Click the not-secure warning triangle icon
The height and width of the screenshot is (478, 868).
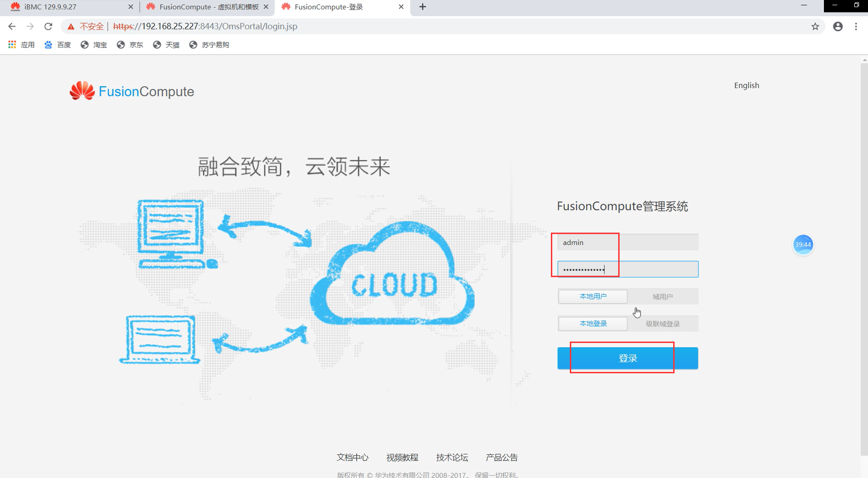tap(71, 27)
